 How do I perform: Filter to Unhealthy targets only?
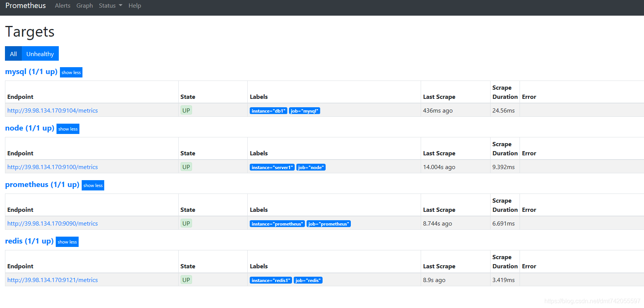pyautogui.click(x=40, y=54)
